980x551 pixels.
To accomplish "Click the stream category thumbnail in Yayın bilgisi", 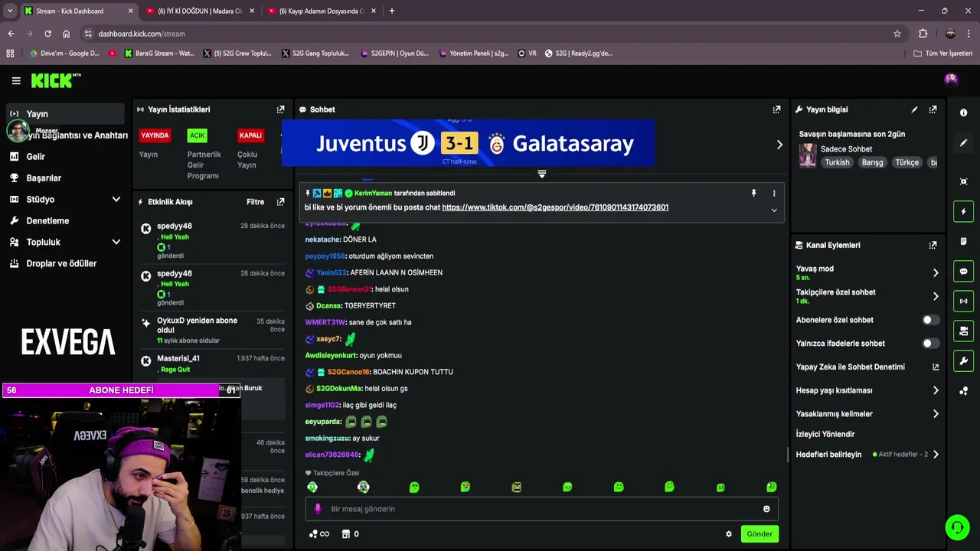I will coord(808,155).
